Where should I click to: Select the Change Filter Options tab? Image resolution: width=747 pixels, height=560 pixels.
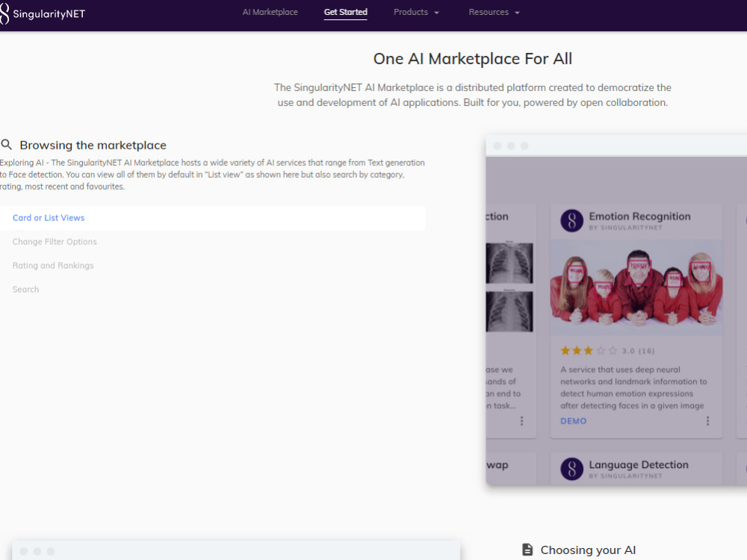click(212, 241)
